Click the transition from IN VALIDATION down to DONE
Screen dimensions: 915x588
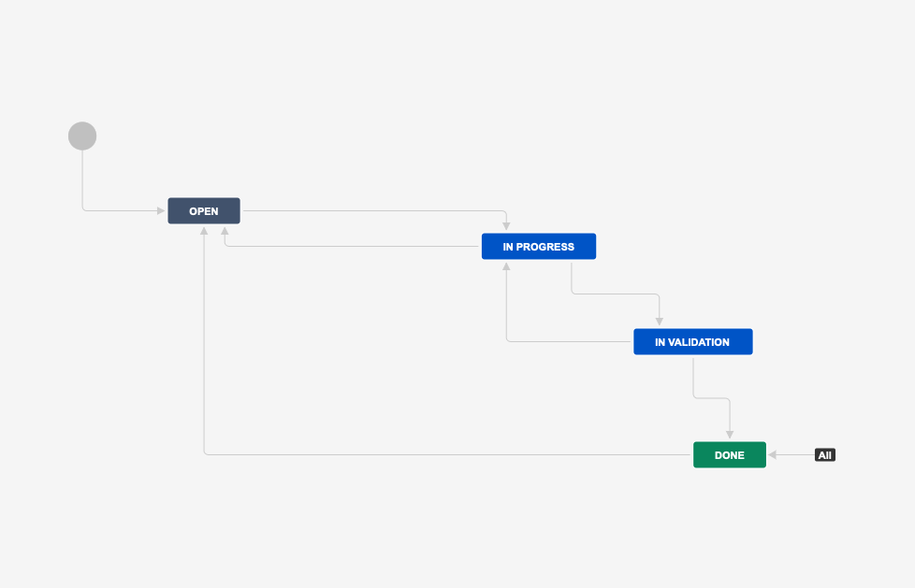pyautogui.click(x=711, y=397)
